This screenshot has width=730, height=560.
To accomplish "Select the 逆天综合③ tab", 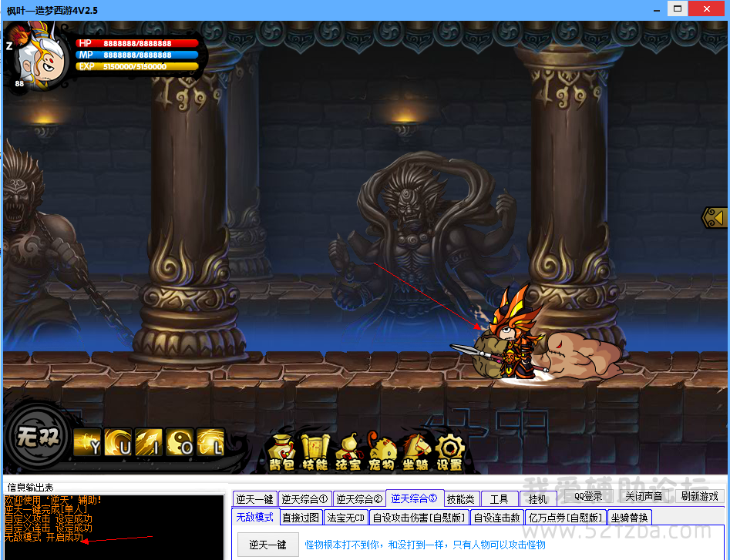I will [x=415, y=498].
